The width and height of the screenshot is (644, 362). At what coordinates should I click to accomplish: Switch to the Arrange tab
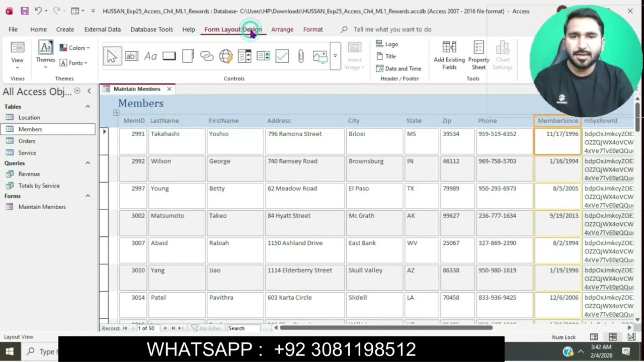tap(282, 29)
